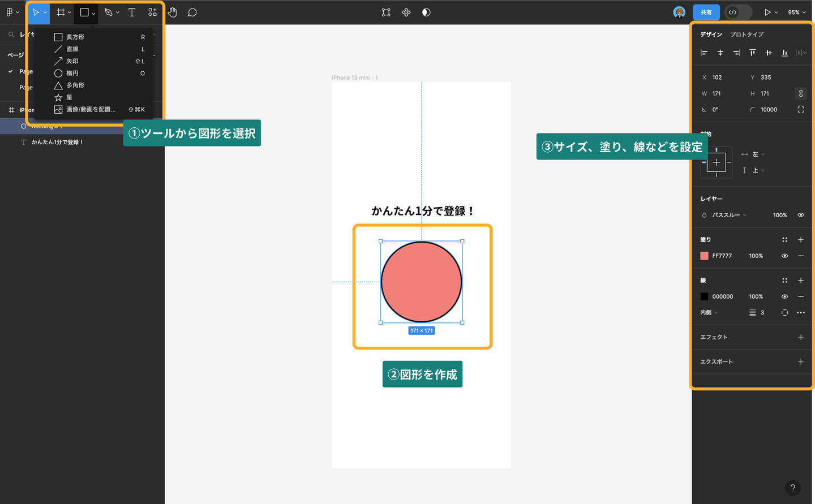Click the FF7777 fill color swatch
This screenshot has width=815, height=504.
pyautogui.click(x=704, y=256)
